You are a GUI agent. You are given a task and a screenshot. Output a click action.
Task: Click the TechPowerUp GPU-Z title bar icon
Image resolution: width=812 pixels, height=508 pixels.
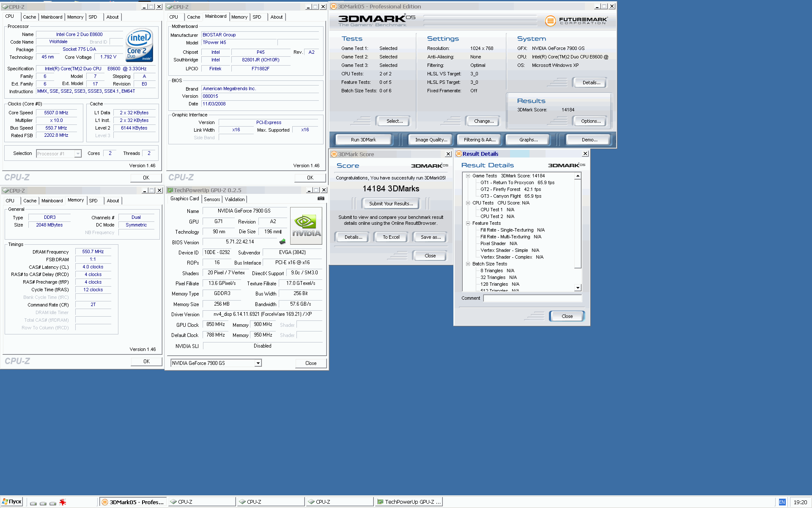point(170,190)
